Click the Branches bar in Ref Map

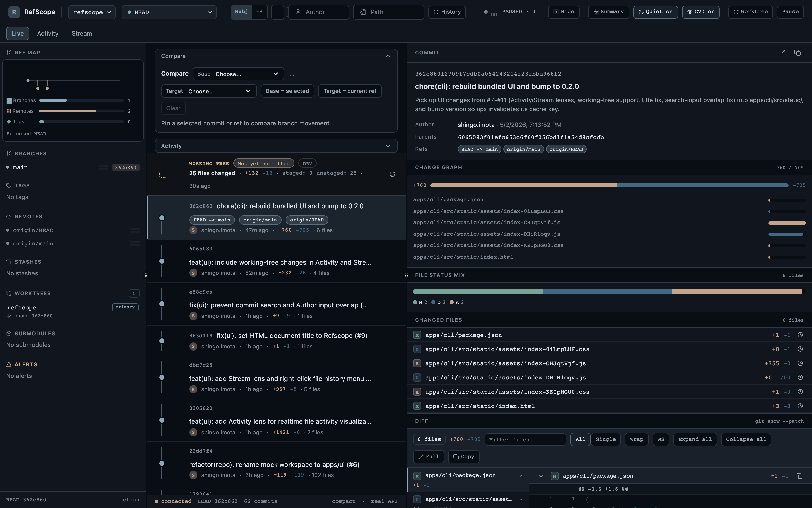[x=81, y=101]
